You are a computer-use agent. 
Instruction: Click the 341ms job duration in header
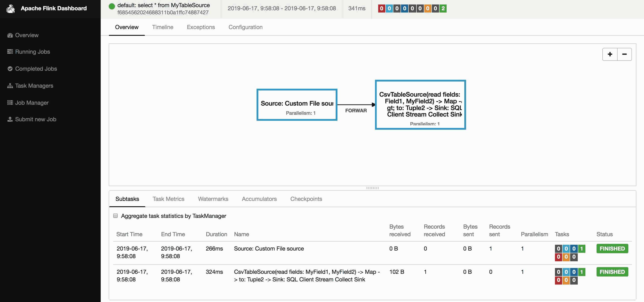(357, 8)
